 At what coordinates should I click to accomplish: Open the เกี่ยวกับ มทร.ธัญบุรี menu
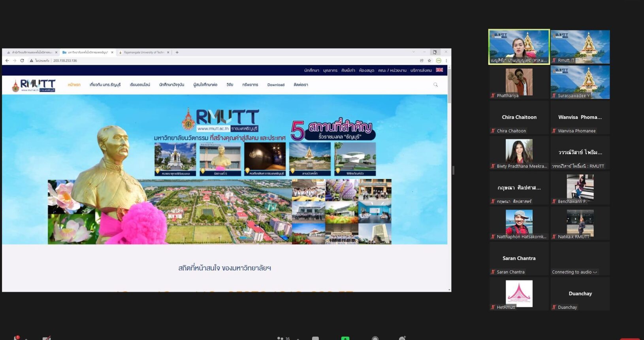click(105, 85)
